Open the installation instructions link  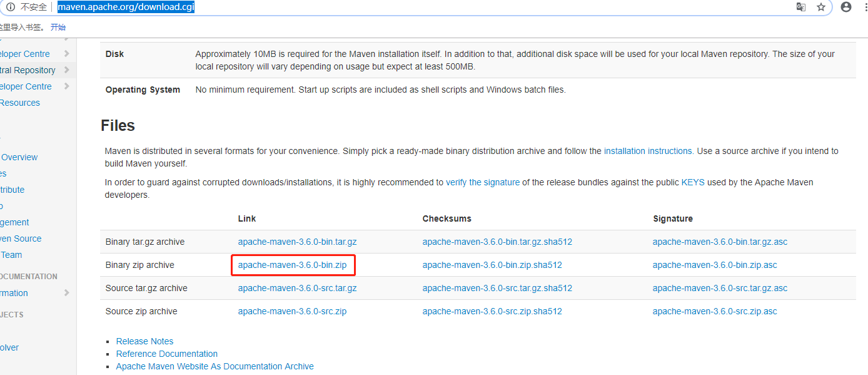click(x=648, y=151)
